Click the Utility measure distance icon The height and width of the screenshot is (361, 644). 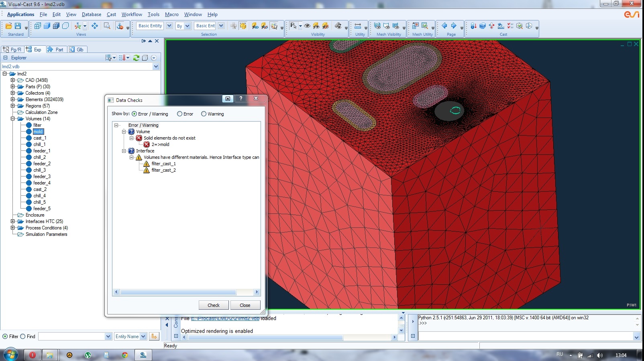(357, 26)
